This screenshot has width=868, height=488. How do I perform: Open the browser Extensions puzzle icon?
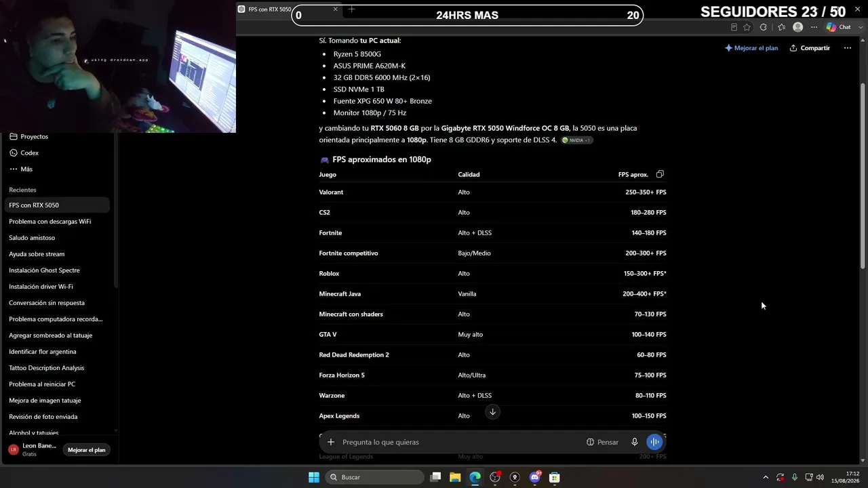(764, 27)
